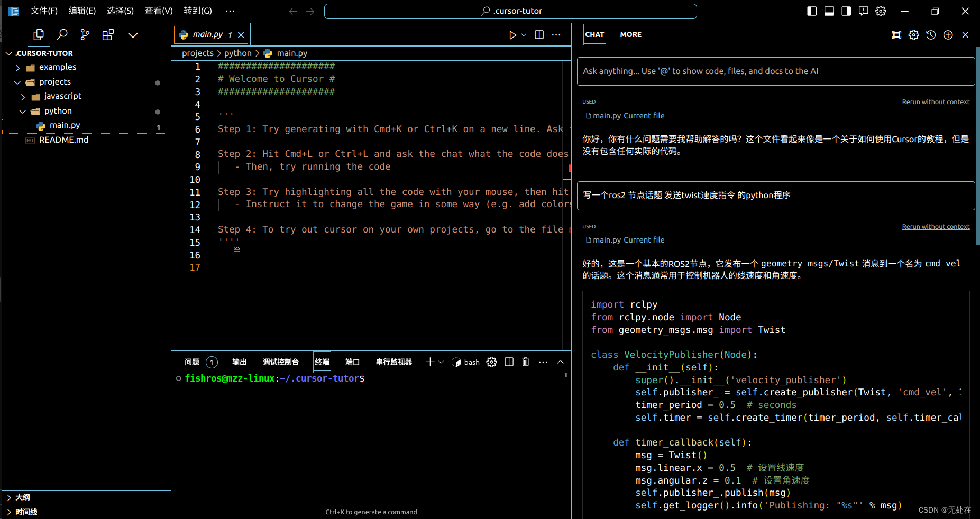Open the 调试控制台 debug console tab

pyautogui.click(x=281, y=362)
